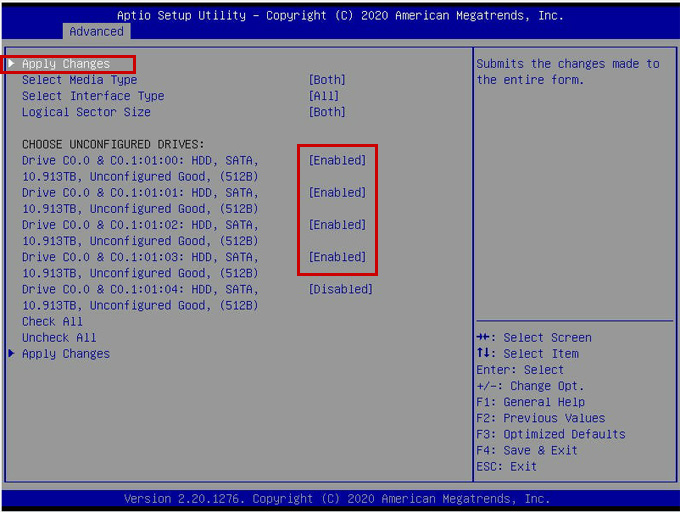Viewport: 680px width, 512px height.
Task: Select the Check All option
Action: click(52, 322)
